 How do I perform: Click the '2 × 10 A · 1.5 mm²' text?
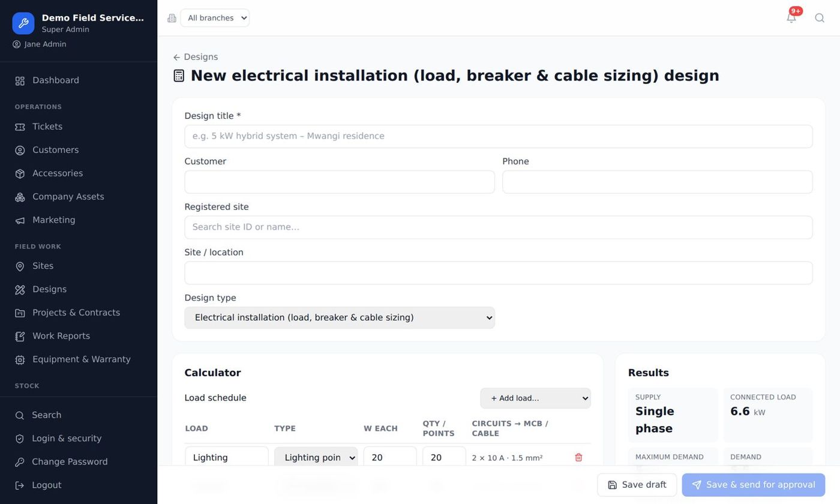507,458
